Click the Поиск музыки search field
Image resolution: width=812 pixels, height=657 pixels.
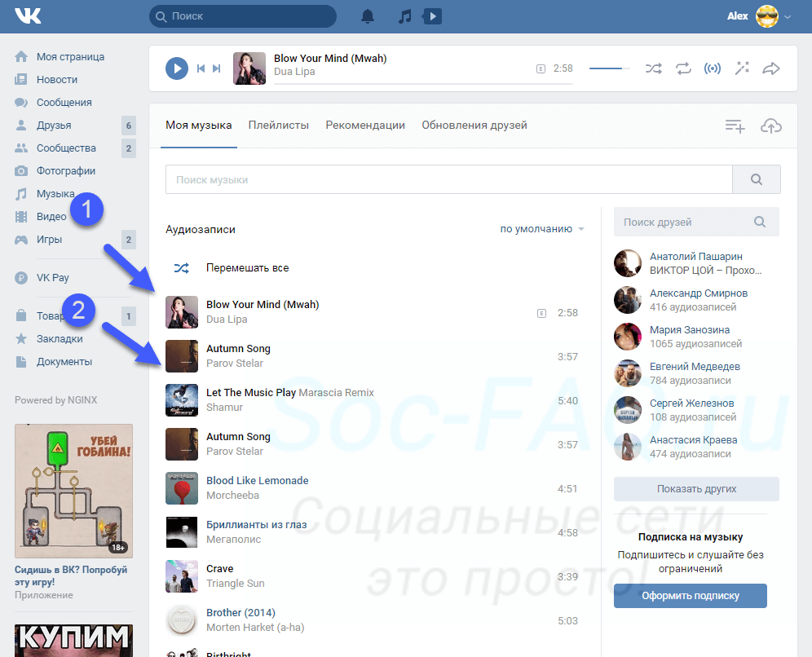pos(448,179)
